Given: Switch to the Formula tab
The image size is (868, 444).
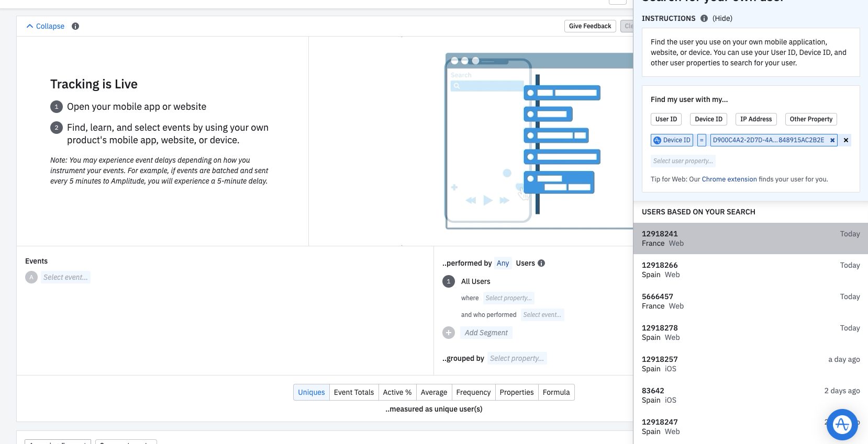Looking at the screenshot, I should pyautogui.click(x=556, y=392).
